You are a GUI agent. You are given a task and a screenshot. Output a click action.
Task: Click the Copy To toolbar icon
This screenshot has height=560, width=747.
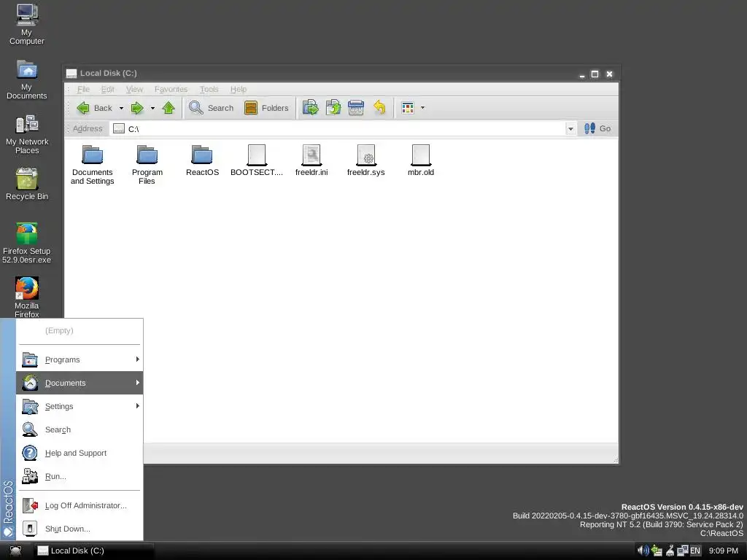tap(333, 108)
